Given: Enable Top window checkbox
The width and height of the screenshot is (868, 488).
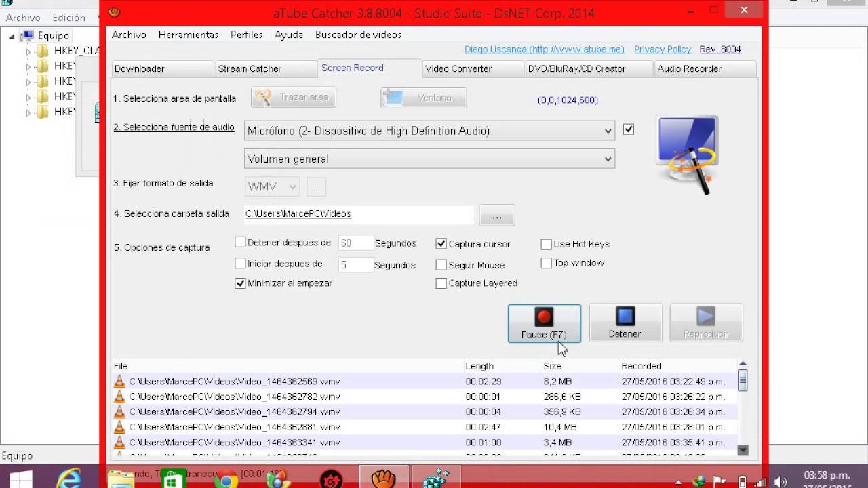Looking at the screenshot, I should (546, 263).
